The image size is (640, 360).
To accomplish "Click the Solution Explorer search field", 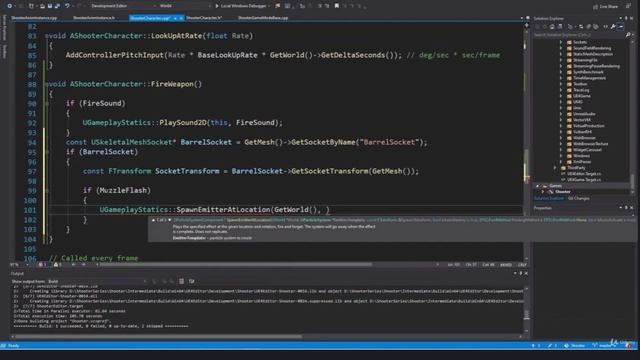I will [x=579, y=35].
